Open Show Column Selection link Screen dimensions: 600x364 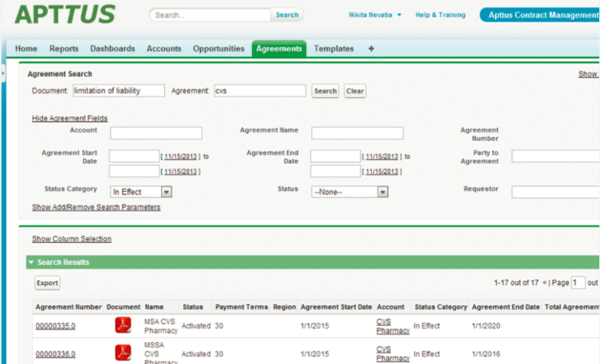click(x=71, y=239)
